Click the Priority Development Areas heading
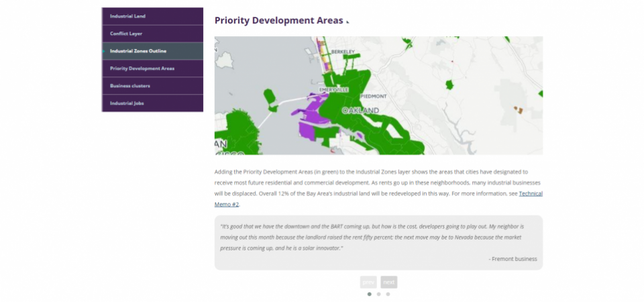644x302 pixels. 278,20
